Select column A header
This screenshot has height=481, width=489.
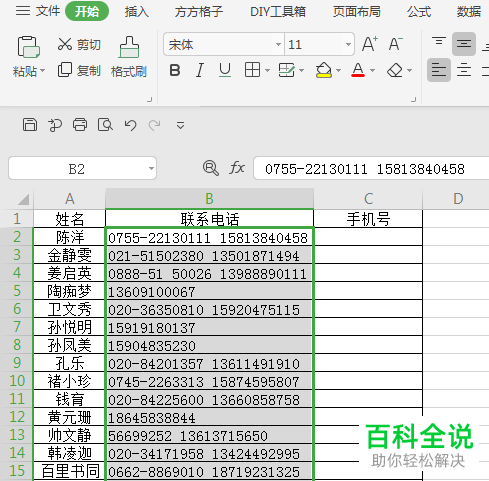[69, 199]
